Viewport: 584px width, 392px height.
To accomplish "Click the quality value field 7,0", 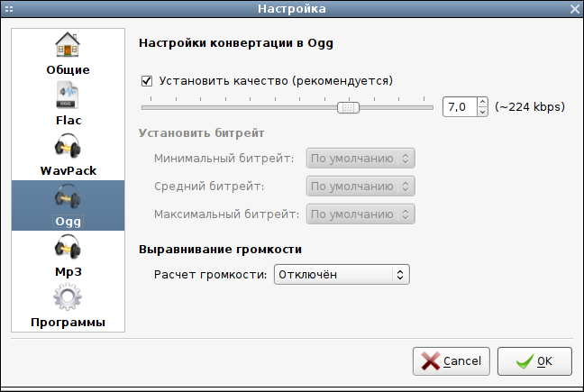I will (460, 107).
